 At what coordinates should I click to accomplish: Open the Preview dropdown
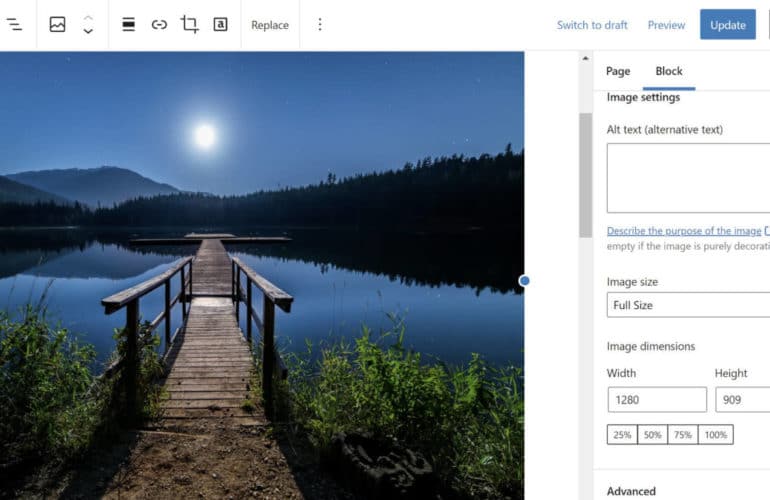pyautogui.click(x=666, y=25)
